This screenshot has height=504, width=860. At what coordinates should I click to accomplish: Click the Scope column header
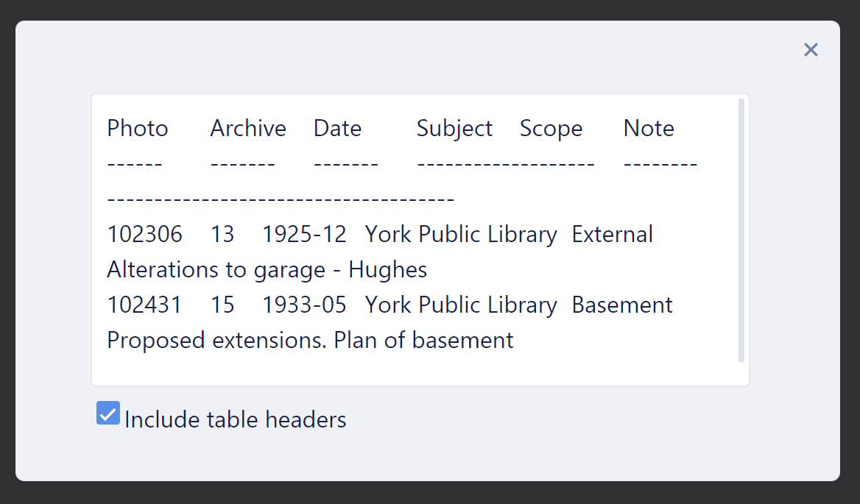[551, 128]
